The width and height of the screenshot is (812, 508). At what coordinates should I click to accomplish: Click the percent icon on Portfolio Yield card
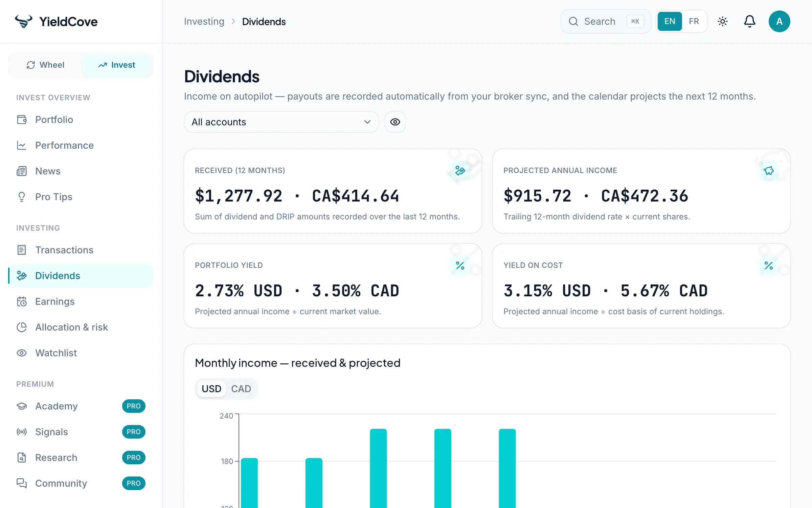tap(460, 266)
